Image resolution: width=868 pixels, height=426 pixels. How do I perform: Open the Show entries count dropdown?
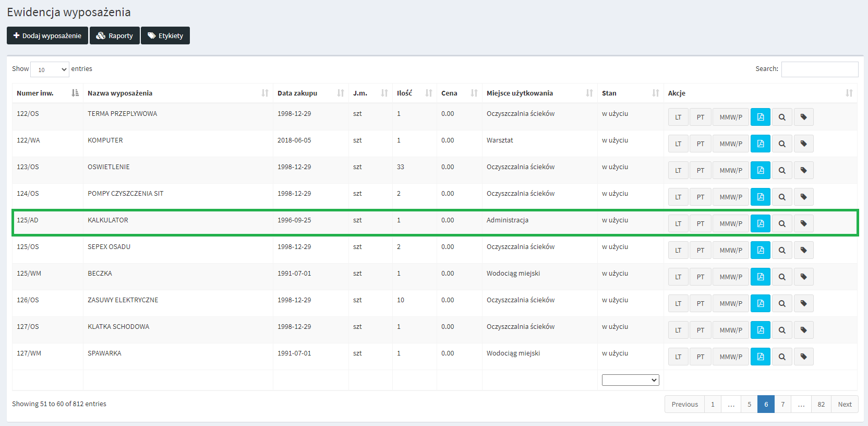[50, 69]
